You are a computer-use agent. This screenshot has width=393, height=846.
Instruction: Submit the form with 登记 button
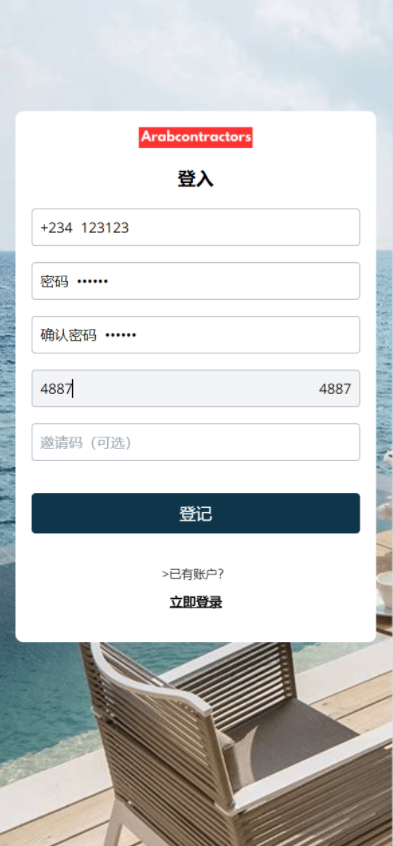[x=195, y=513]
